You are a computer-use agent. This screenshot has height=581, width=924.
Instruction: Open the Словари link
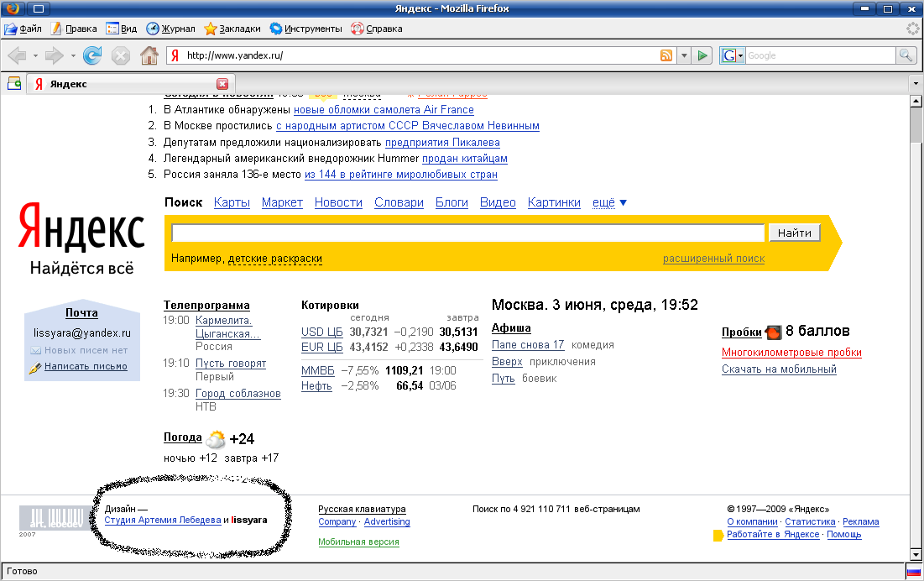[x=399, y=202]
